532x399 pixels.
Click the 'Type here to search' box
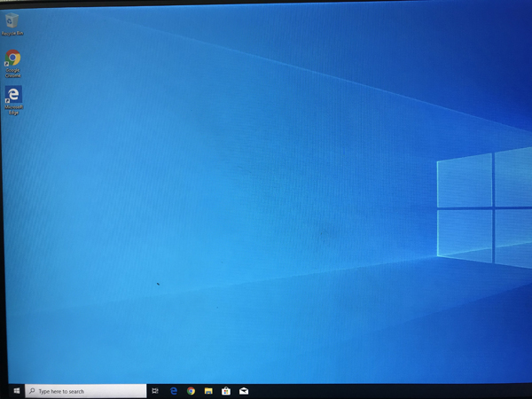[86, 391]
